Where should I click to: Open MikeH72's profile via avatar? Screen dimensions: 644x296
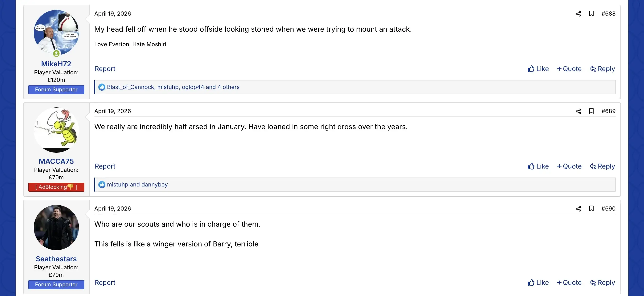56,33
